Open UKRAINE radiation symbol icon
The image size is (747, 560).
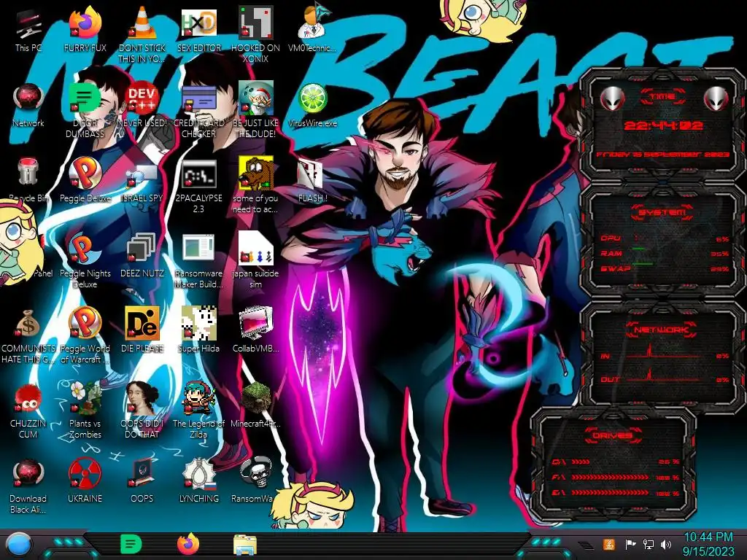coord(85,474)
